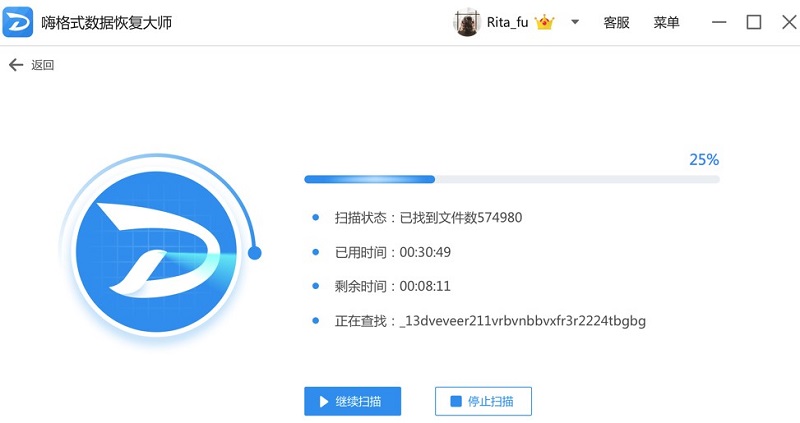Open 客服 customer service

616,22
